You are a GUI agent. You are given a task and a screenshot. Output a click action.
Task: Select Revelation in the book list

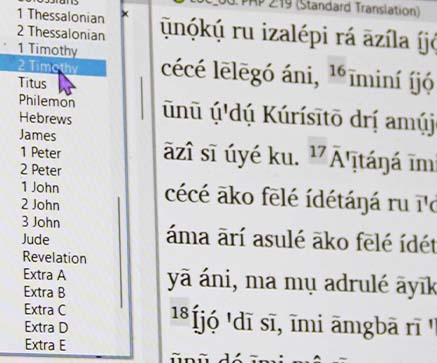54,257
